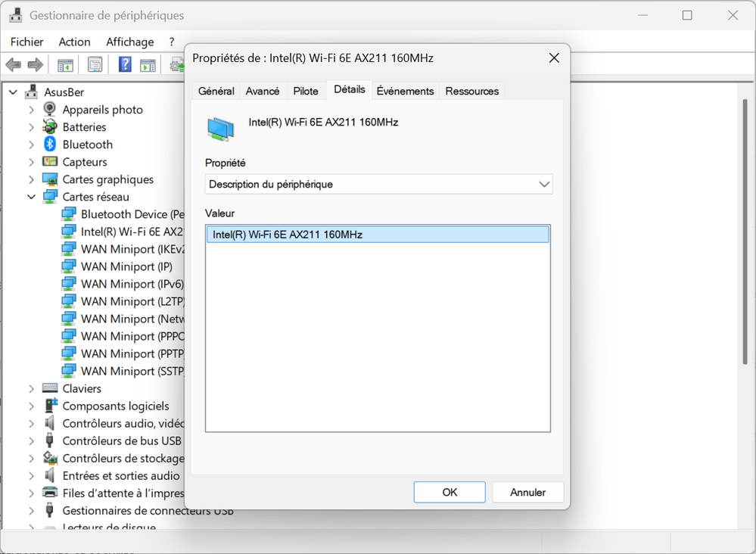Click the Bluetooth logo icon
This screenshot has height=554, width=756.
pyautogui.click(x=50, y=144)
